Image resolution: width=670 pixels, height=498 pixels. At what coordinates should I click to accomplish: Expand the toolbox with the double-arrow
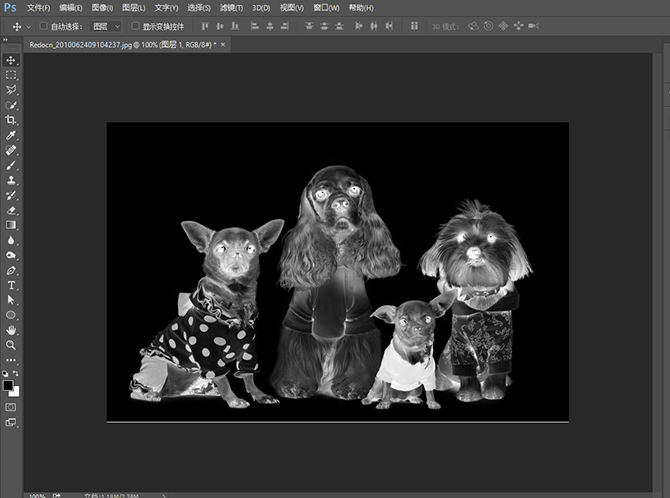pos(5,40)
